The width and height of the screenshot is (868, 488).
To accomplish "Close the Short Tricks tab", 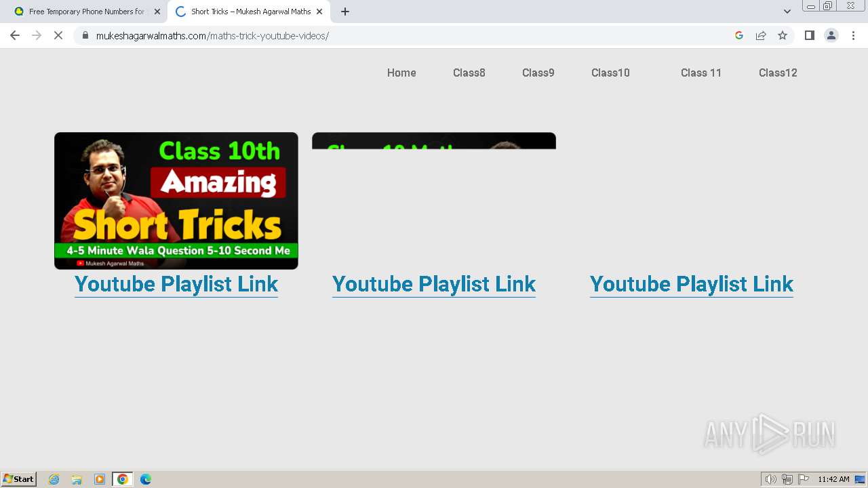I will click(x=319, y=12).
